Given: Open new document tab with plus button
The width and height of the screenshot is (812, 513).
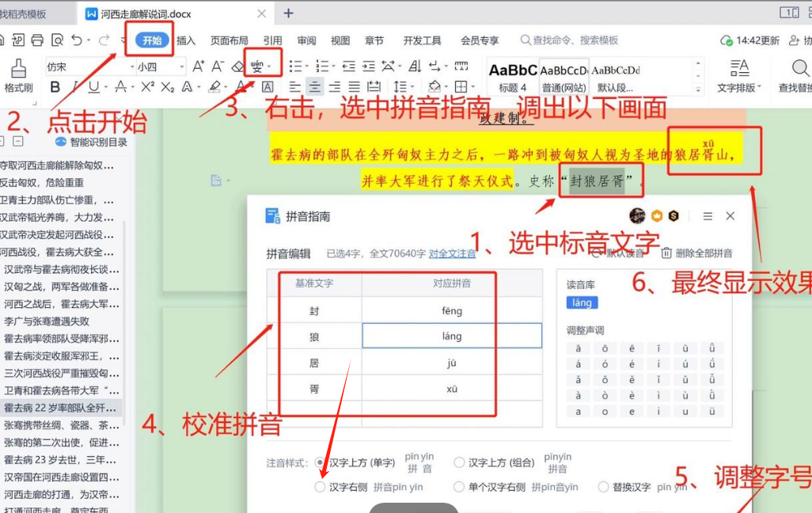Looking at the screenshot, I should pos(288,13).
